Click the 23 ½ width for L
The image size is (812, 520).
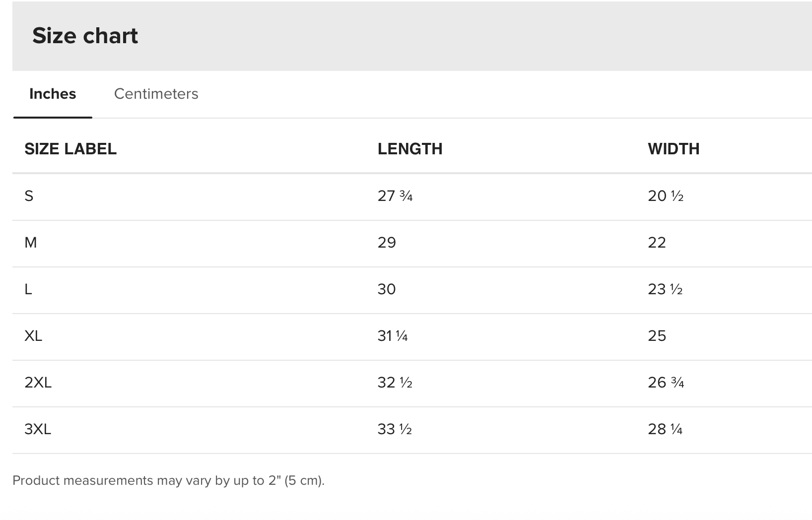(x=665, y=289)
